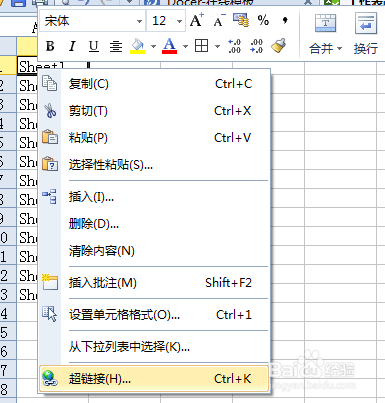Choose 复制(C) from context menu
Image resolution: width=385 pixels, height=403 pixels.
(154, 84)
